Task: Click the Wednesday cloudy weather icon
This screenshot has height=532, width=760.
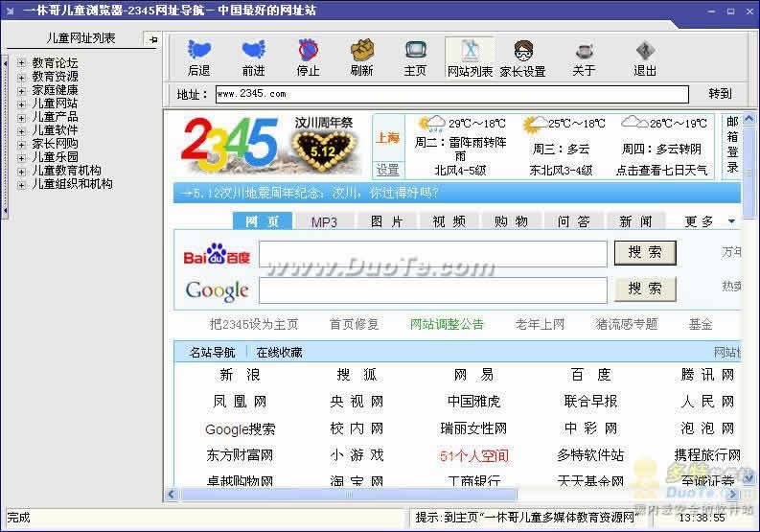Action: click(535, 125)
